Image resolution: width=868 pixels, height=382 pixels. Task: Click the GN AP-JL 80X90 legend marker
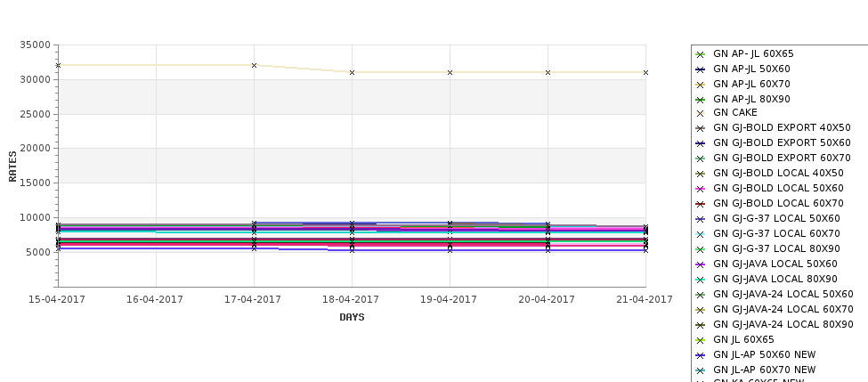pyautogui.click(x=701, y=100)
